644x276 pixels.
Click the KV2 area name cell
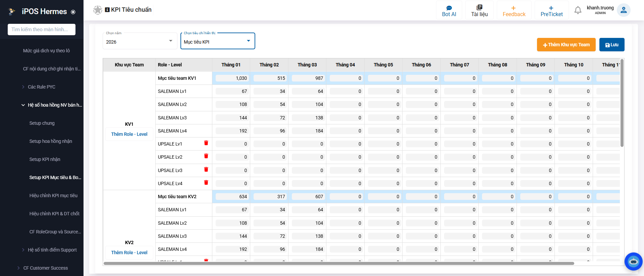[129, 242]
